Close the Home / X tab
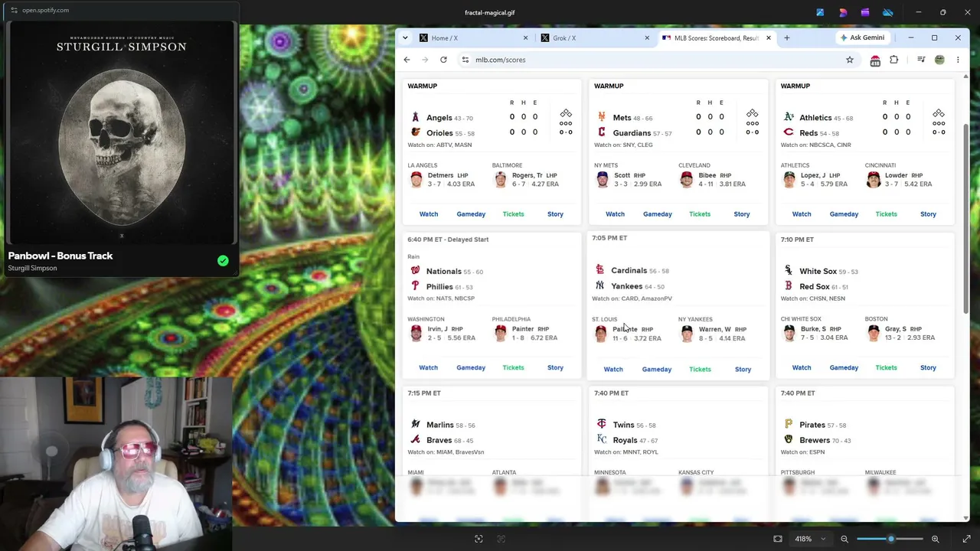Screen dimensions: 980x551 (525, 37)
